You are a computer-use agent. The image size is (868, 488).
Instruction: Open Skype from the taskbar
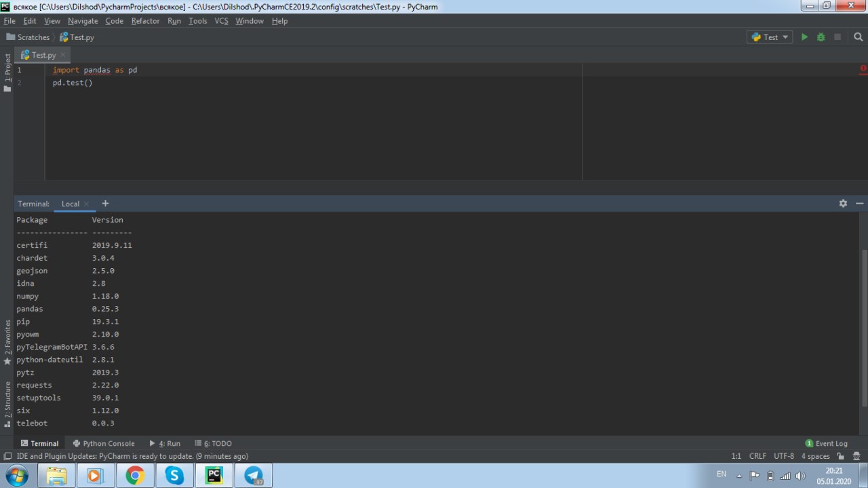coord(174,475)
